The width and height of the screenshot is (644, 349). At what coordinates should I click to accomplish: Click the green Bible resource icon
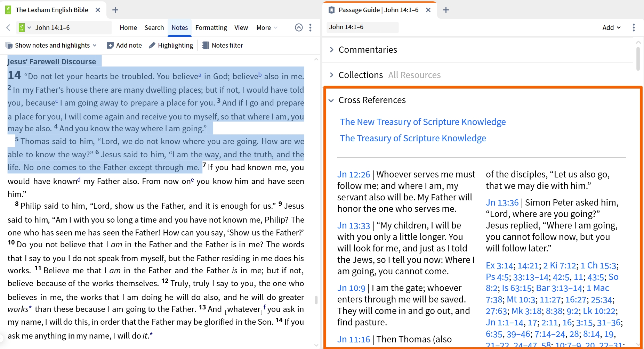(x=22, y=27)
